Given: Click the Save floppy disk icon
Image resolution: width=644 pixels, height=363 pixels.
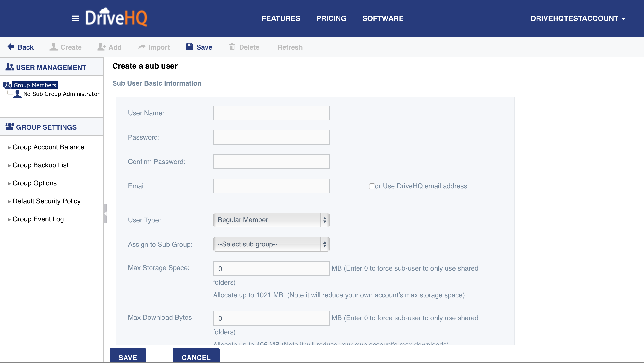Looking at the screenshot, I should coord(189,47).
